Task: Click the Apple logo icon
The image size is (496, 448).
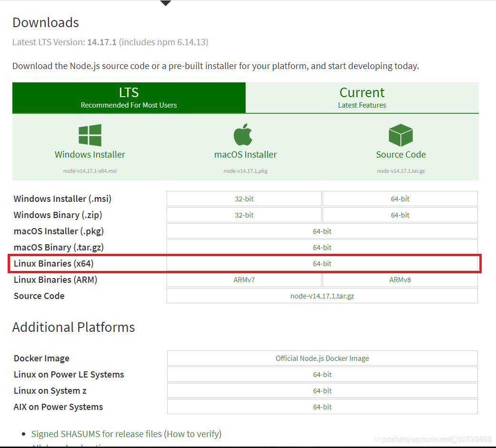Action: click(x=243, y=134)
